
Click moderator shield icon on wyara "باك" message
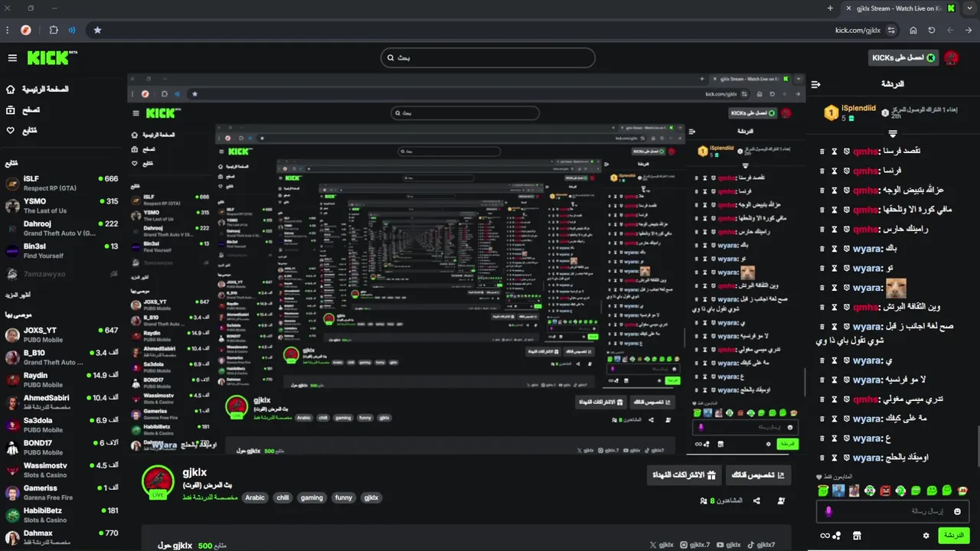[847, 249]
